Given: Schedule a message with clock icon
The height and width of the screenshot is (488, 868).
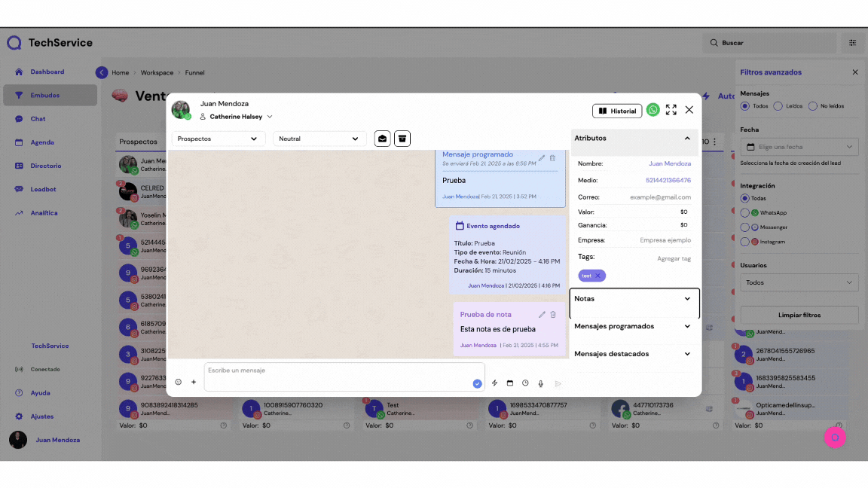Looking at the screenshot, I should pos(525,383).
